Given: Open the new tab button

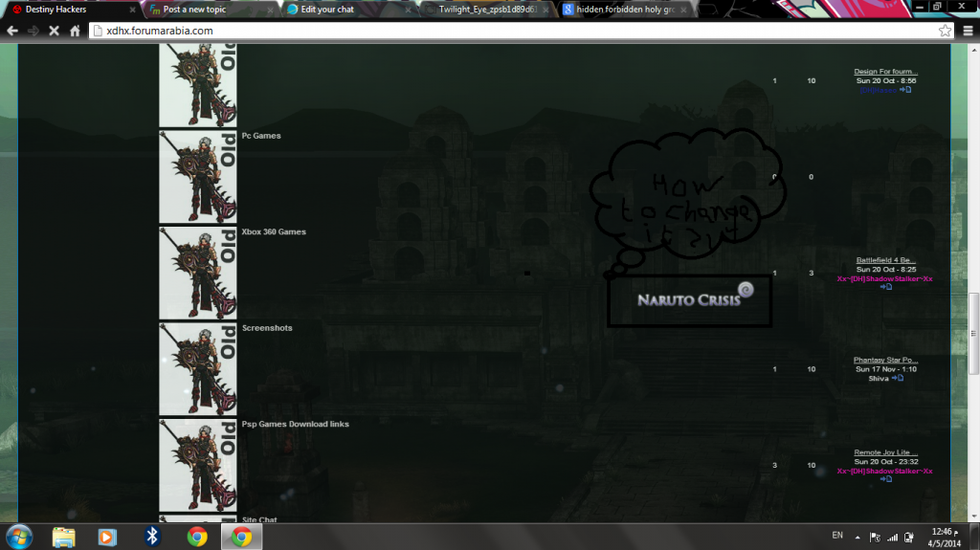Looking at the screenshot, I should [x=708, y=10].
